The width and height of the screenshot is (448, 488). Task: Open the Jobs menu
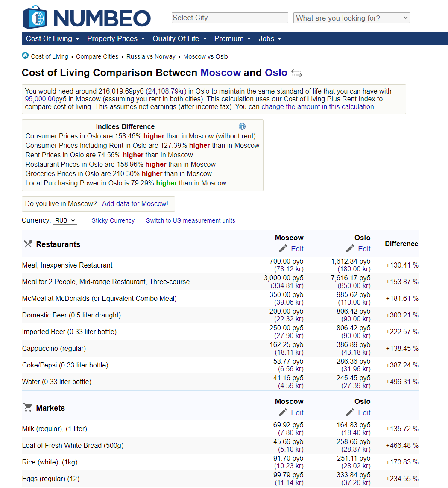[269, 38]
